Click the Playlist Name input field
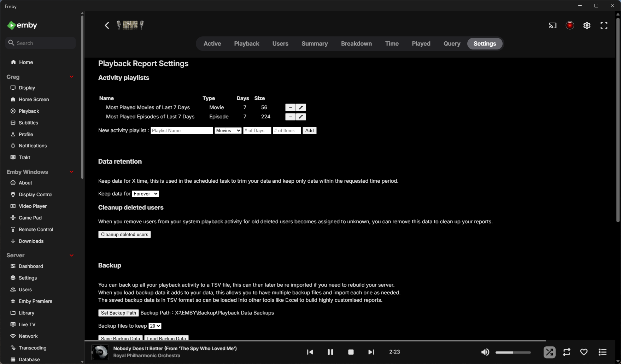 click(x=181, y=130)
